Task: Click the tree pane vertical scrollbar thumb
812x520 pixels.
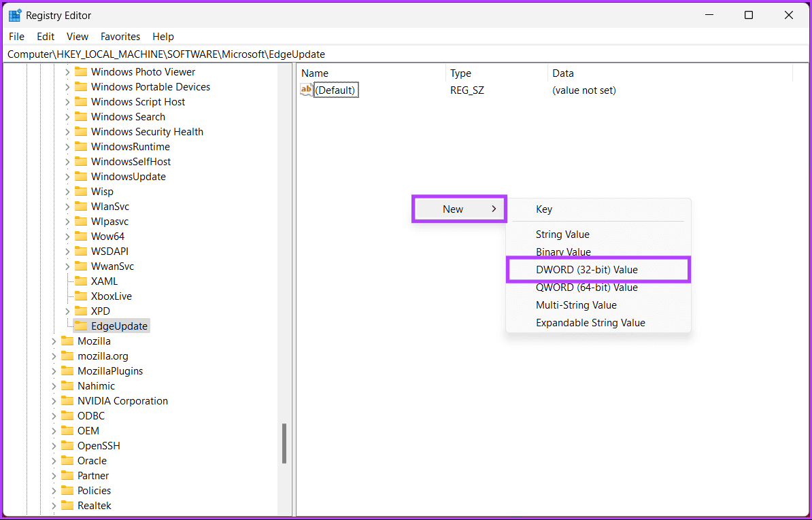Action: pyautogui.click(x=284, y=443)
